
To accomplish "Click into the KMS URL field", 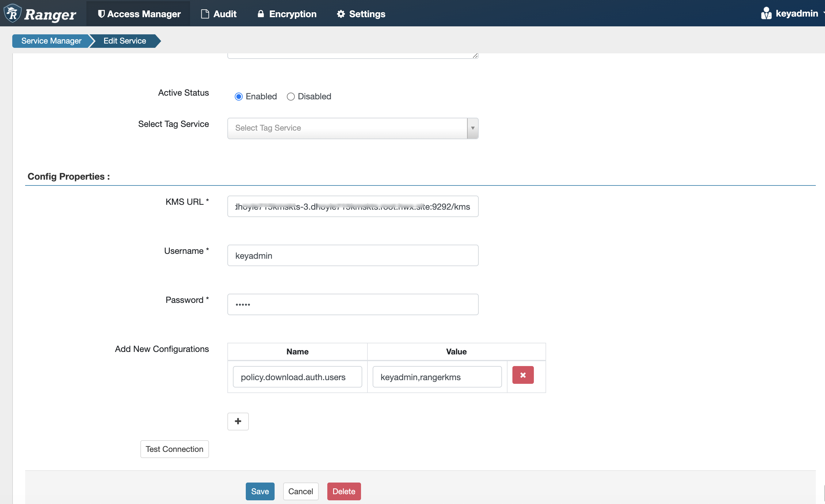I will [x=352, y=207].
